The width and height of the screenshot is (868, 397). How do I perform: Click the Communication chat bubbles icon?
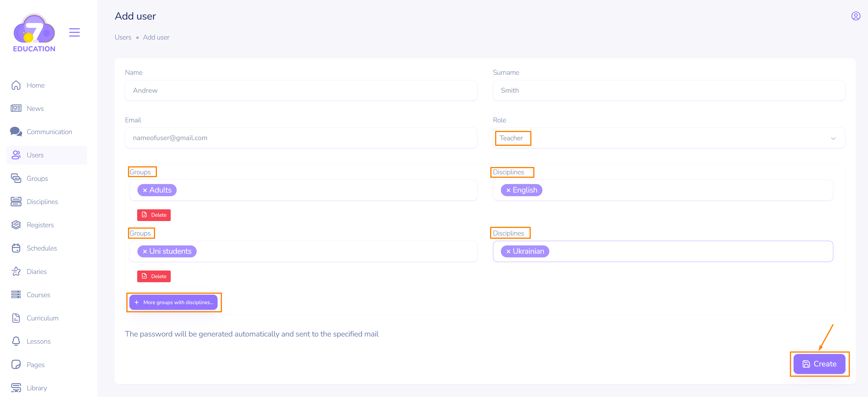16,132
